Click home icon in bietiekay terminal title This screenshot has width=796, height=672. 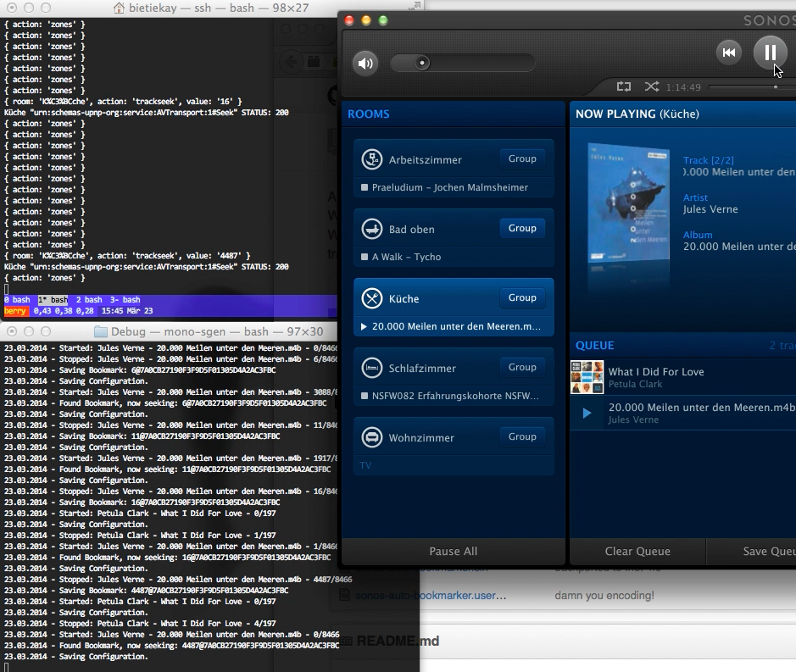119,8
